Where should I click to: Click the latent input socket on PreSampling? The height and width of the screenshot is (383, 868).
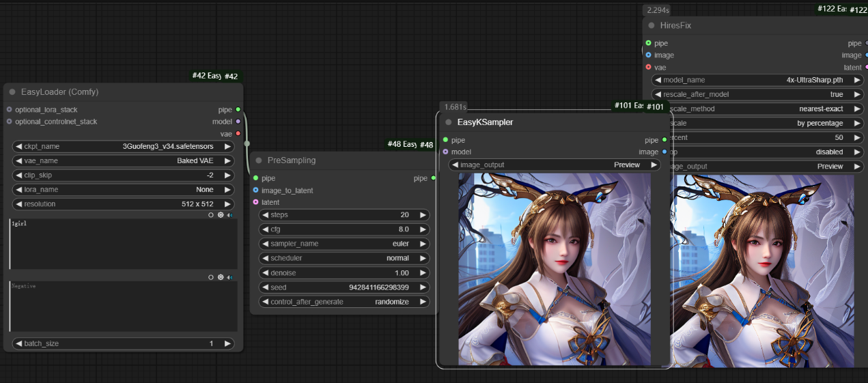[256, 202]
